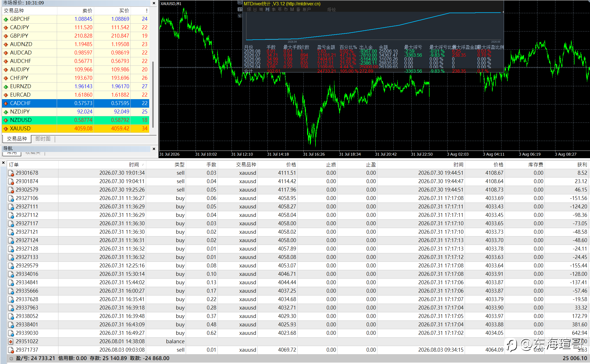The width and height of the screenshot is (590, 364).
Task: Click the order icon for 29339030
Action: tap(11, 333)
